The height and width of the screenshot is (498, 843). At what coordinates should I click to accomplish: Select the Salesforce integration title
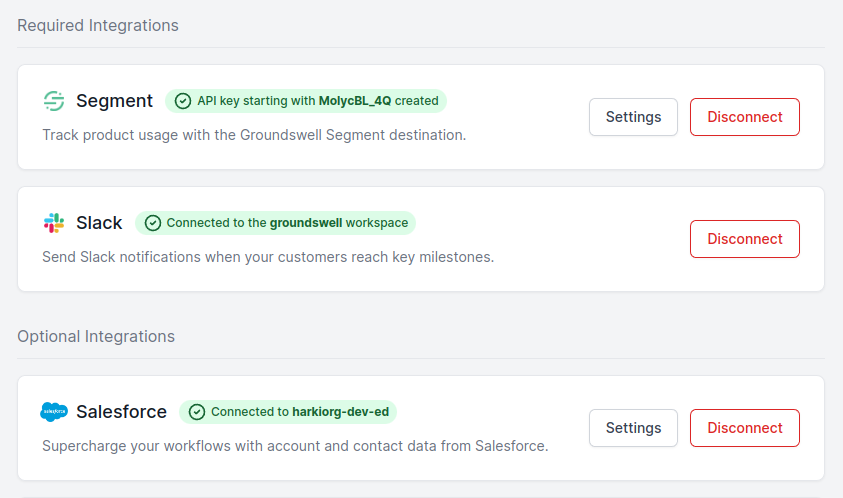point(121,412)
